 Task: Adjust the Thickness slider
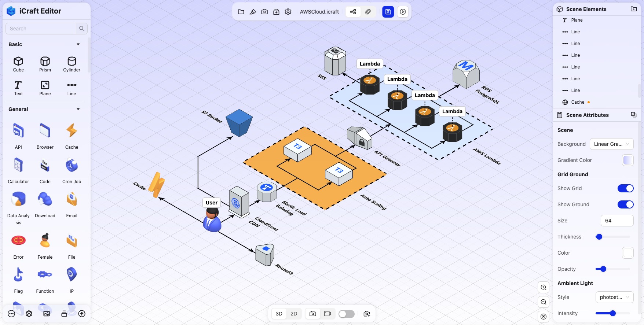(613, 237)
